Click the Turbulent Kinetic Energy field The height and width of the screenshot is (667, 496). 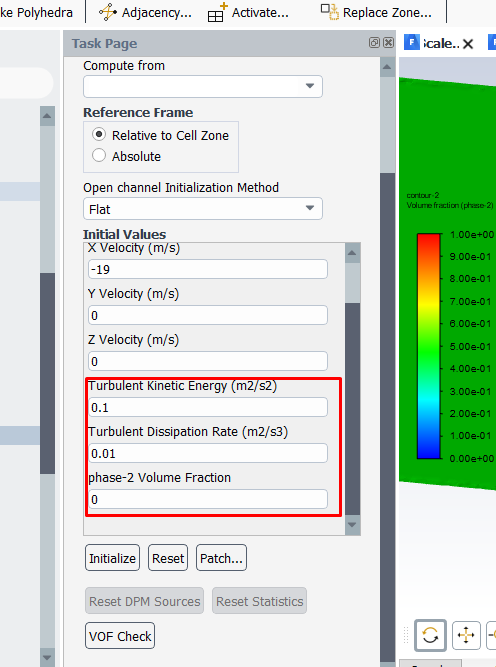[208, 407]
